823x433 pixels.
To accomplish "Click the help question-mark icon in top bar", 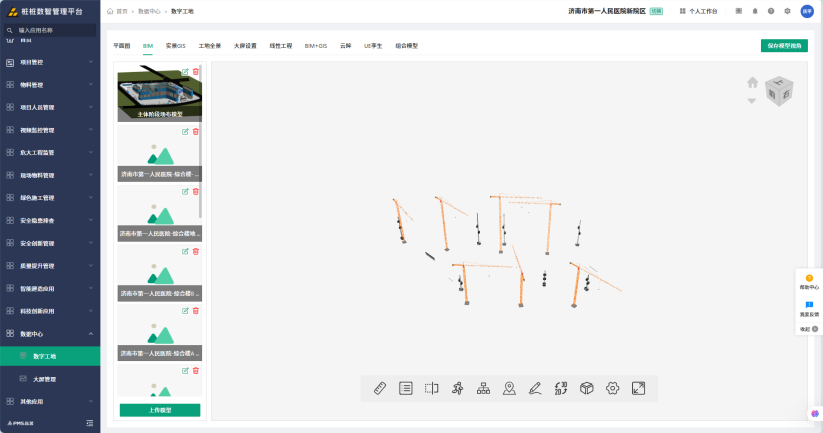I will tap(771, 11).
